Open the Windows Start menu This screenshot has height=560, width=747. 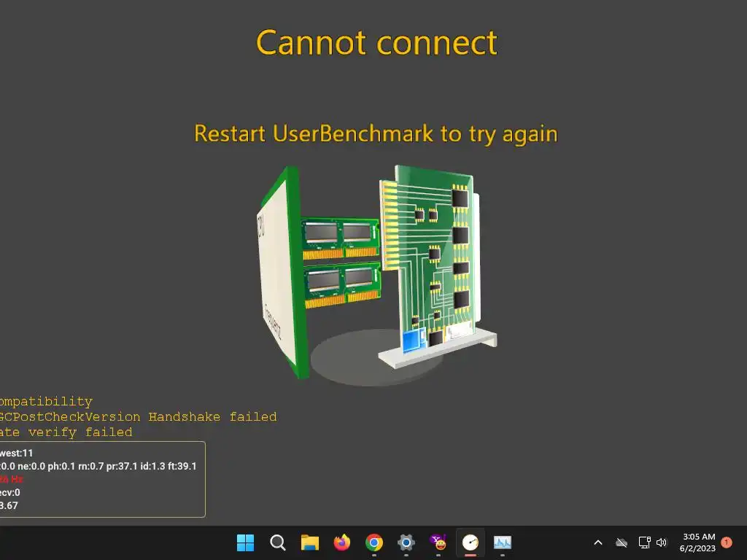[245, 542]
